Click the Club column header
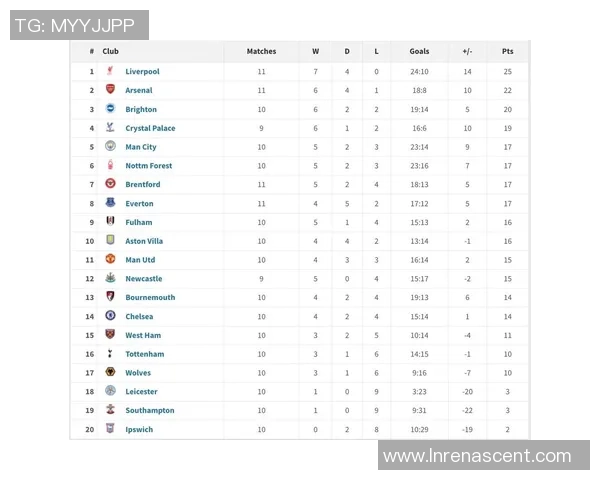Image resolution: width=600 pixels, height=480 pixels. [x=111, y=51]
